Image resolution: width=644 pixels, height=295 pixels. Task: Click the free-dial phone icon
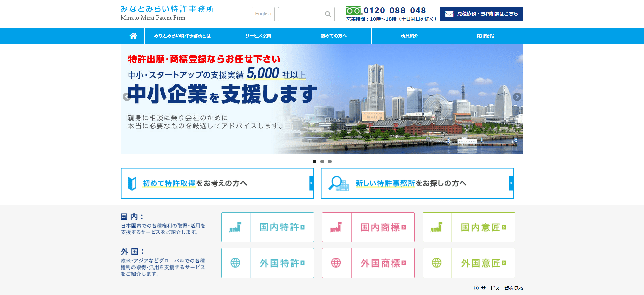click(354, 10)
